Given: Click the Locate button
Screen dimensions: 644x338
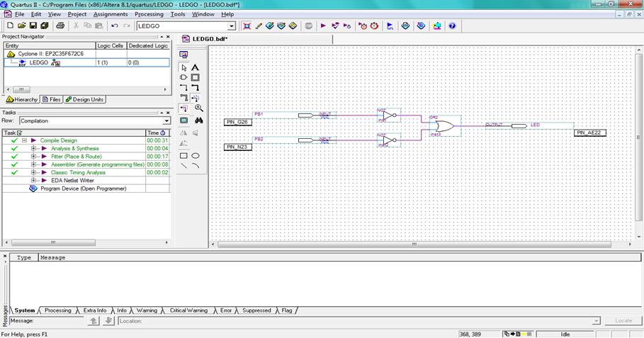Looking at the screenshot, I should (x=623, y=321).
